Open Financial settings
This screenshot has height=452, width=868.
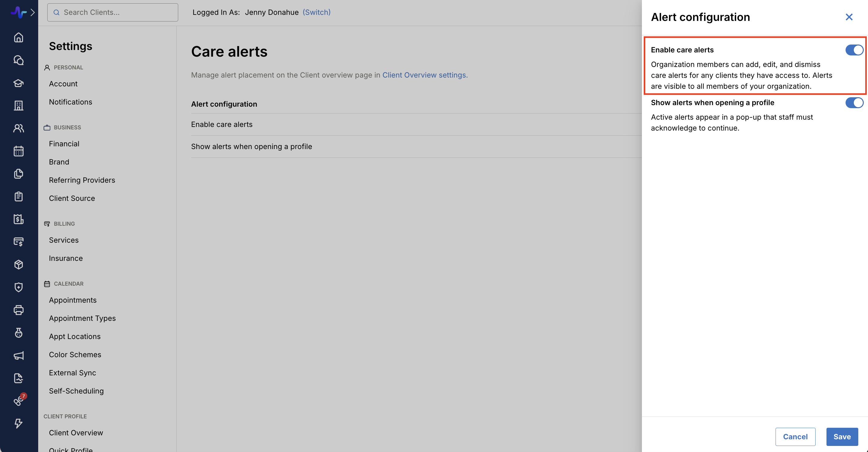point(64,144)
